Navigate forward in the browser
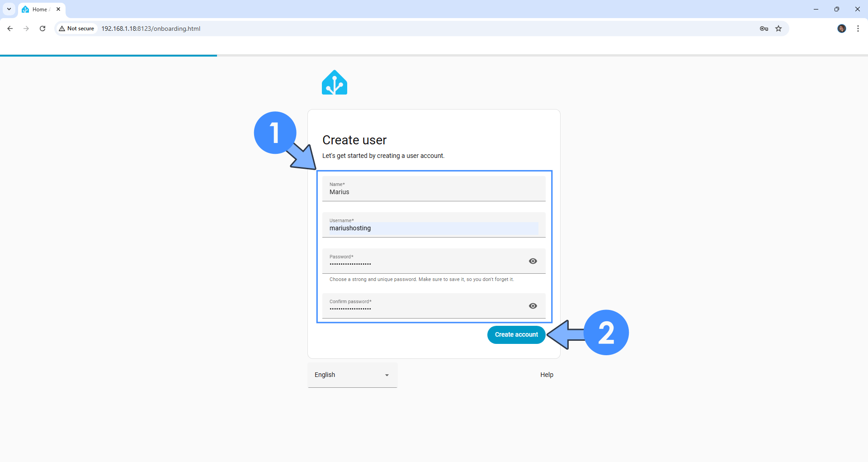The width and height of the screenshot is (868, 462). click(26, 28)
